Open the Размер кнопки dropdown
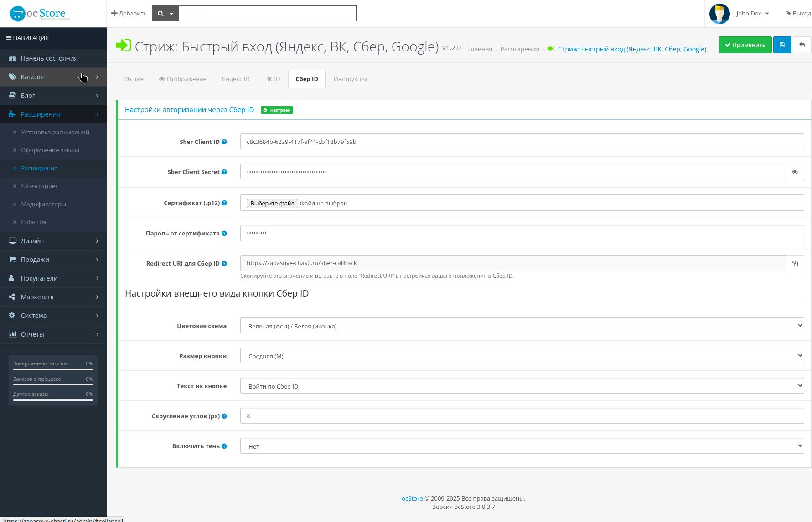Image resolution: width=812 pixels, height=522 pixels. pyautogui.click(x=522, y=356)
